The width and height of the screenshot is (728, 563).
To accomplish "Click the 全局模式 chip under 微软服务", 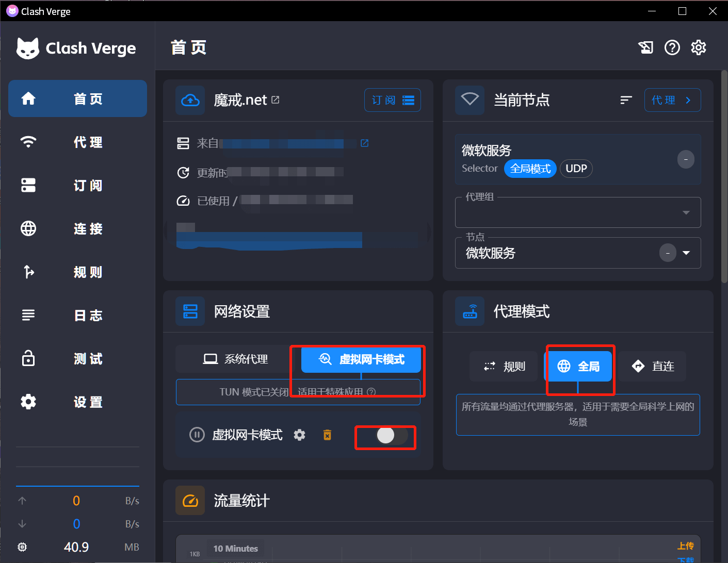I will pos(530,169).
